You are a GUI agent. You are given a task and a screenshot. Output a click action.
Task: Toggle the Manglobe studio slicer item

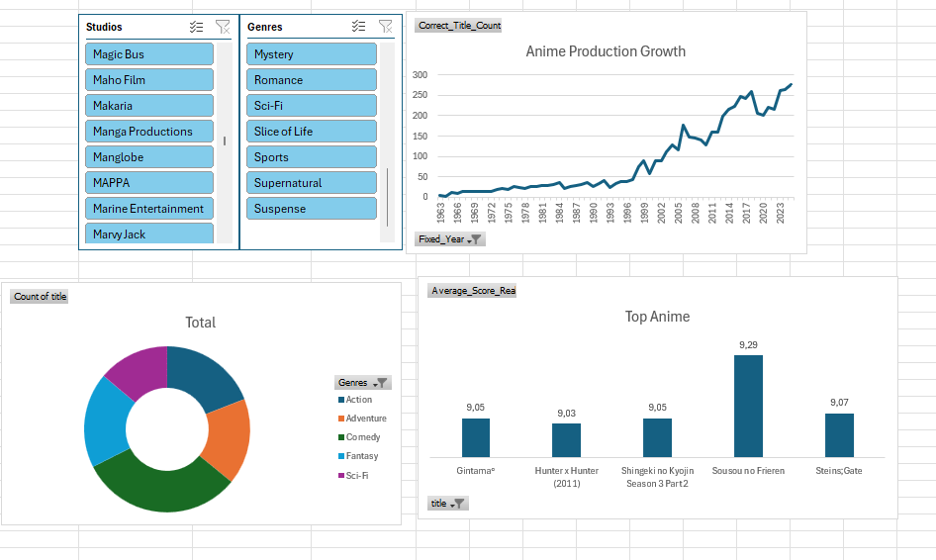149,157
